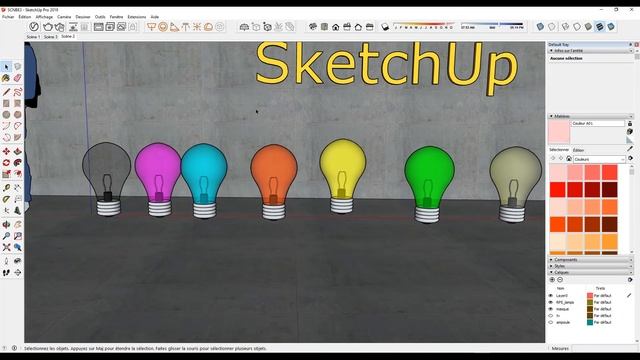Pick the Sample Paint eyedropper
640x360 pixels.
(630, 149)
